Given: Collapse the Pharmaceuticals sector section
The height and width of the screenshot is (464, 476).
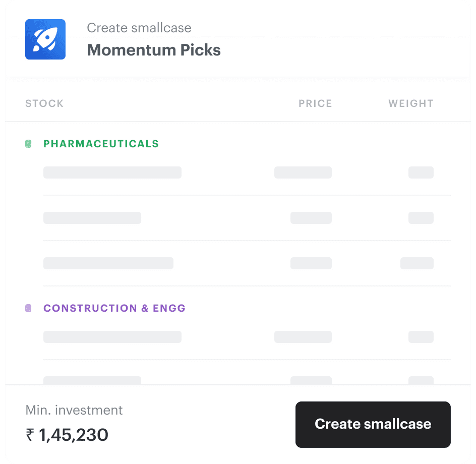Looking at the screenshot, I should pyautogui.click(x=101, y=143).
